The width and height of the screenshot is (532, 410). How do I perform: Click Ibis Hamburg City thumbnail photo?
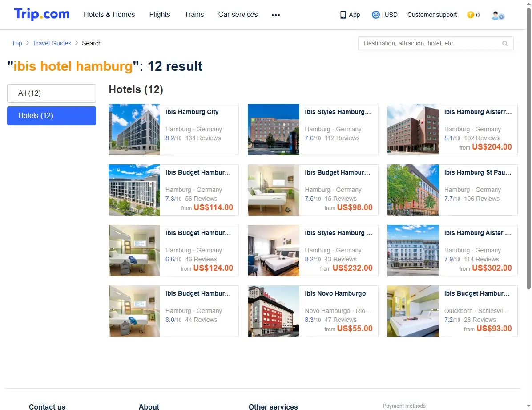tap(134, 130)
